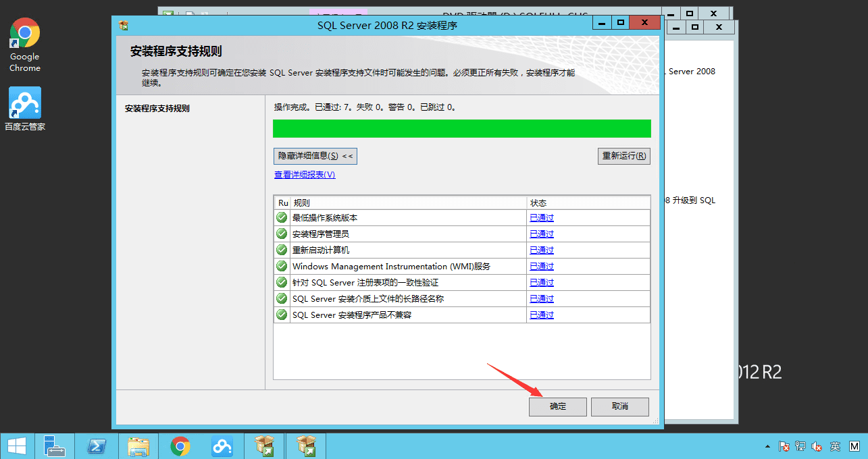Click the 已通过 link for the WMI 服务 rule
The height and width of the screenshot is (459, 868).
pos(541,266)
